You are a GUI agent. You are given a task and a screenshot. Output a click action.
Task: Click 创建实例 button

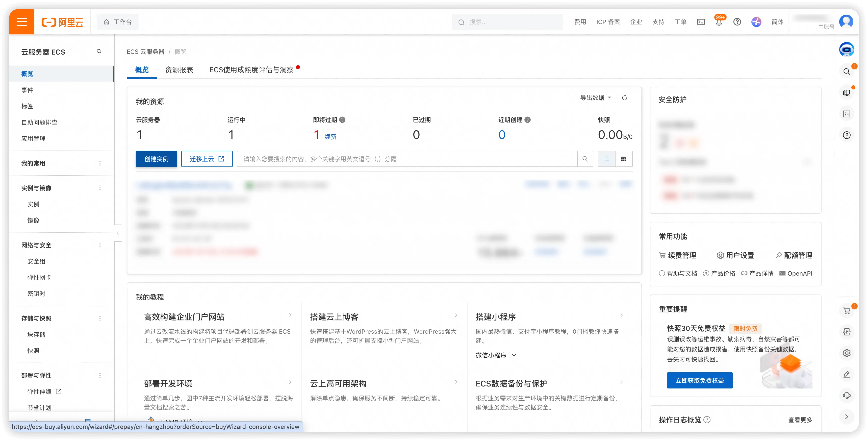[x=156, y=159]
